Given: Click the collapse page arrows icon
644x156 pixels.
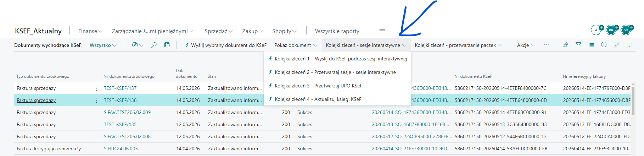Looking at the screenshot, I should tap(617, 45).
